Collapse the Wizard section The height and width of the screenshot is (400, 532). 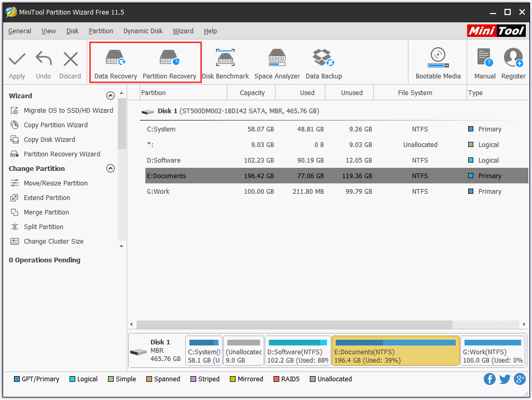pyautogui.click(x=110, y=96)
